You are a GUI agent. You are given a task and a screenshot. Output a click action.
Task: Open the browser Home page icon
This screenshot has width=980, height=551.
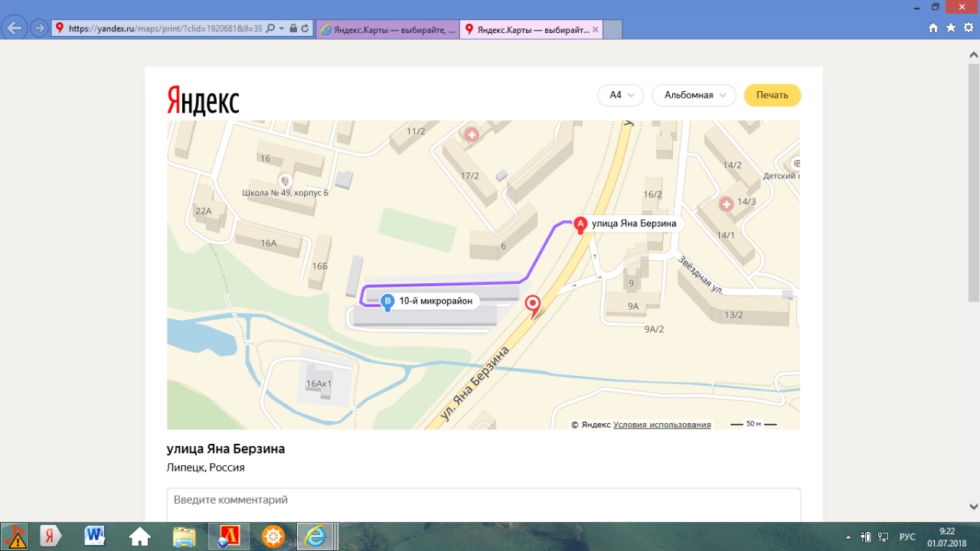[933, 28]
